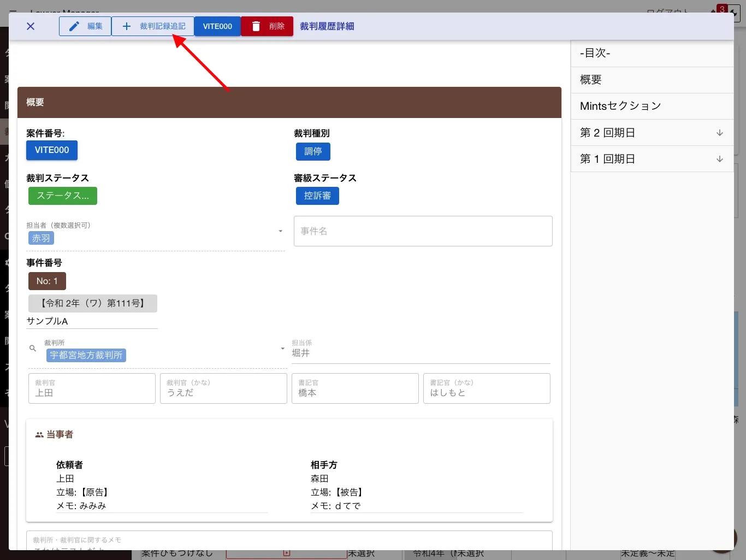Click the 裁判官 field containing 上田
746x560 pixels.
pos(92,388)
